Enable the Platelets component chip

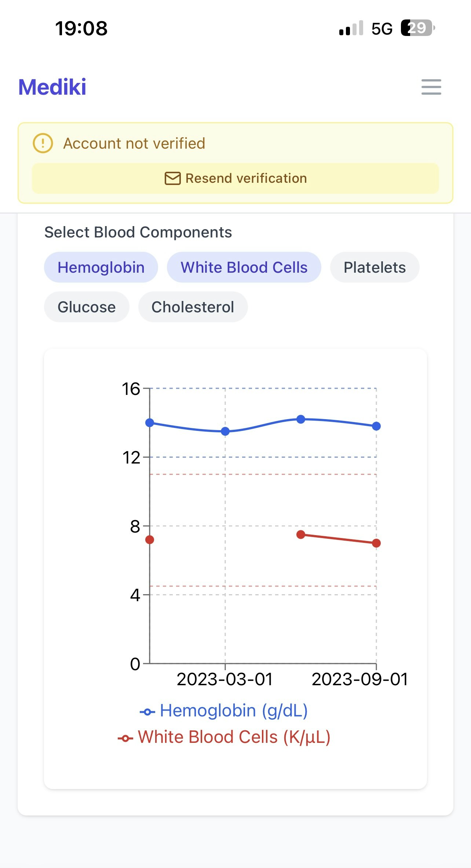[375, 267]
